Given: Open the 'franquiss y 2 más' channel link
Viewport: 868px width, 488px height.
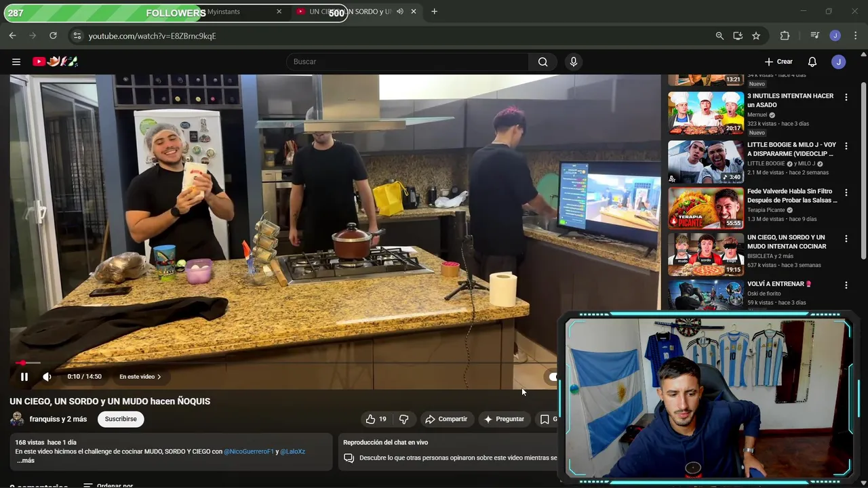Looking at the screenshot, I should coord(58,420).
